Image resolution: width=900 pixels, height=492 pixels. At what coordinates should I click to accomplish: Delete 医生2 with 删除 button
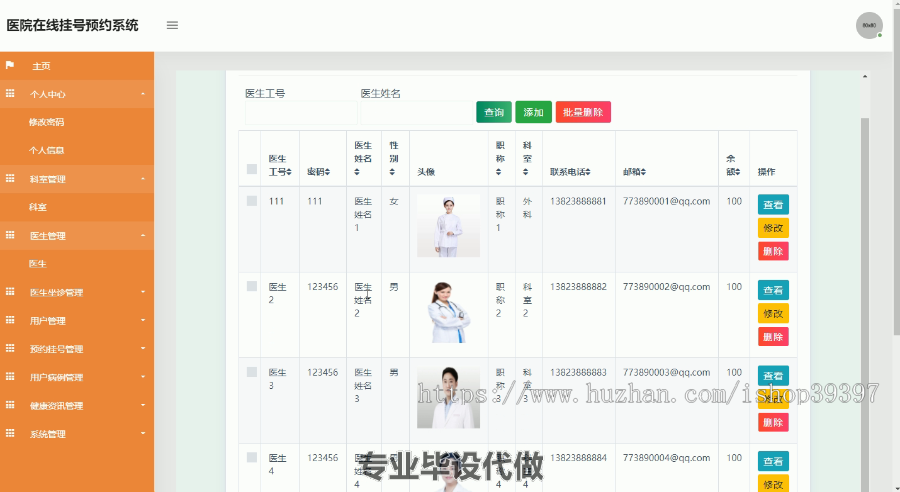[773, 336]
